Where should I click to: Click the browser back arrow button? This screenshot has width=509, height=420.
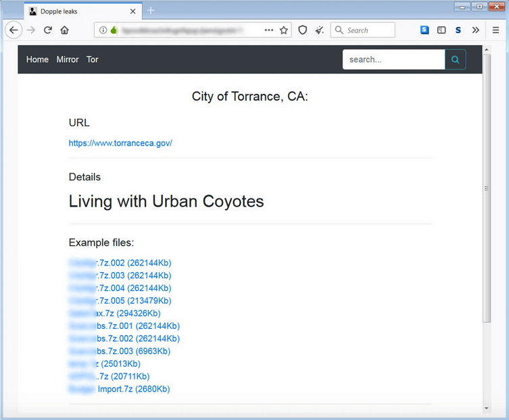[14, 30]
